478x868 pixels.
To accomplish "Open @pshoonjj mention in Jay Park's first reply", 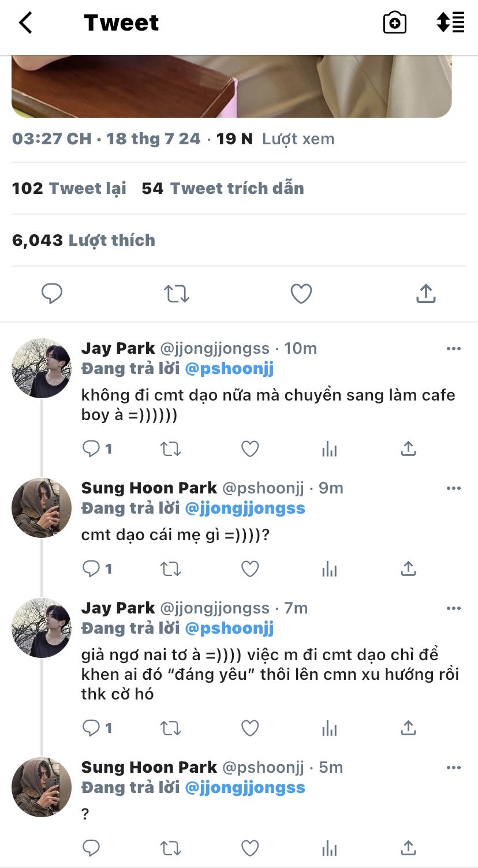I will (x=229, y=368).
